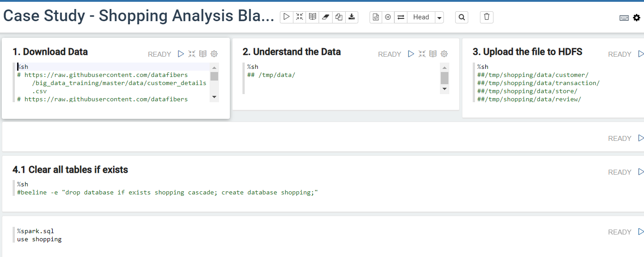Viewport: 644px width, 257px height.
Task: Run the 'use shopping' spark.sql paragraph
Action: tap(641, 232)
